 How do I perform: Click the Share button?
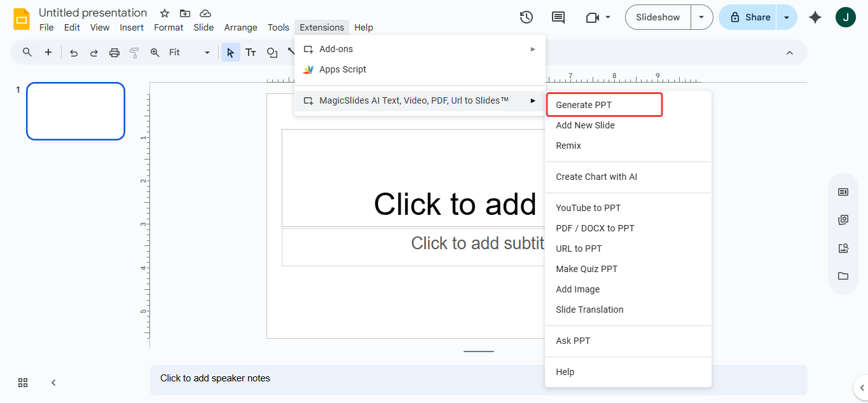tap(750, 17)
